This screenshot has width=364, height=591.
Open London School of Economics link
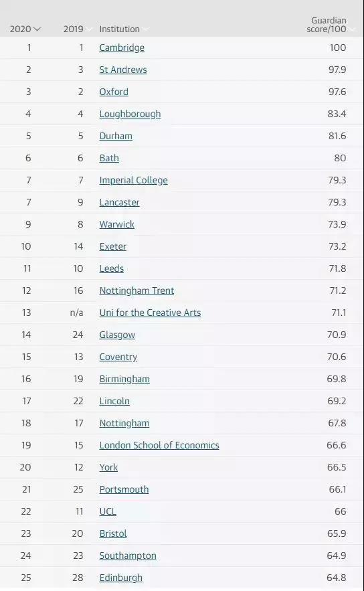click(x=159, y=446)
